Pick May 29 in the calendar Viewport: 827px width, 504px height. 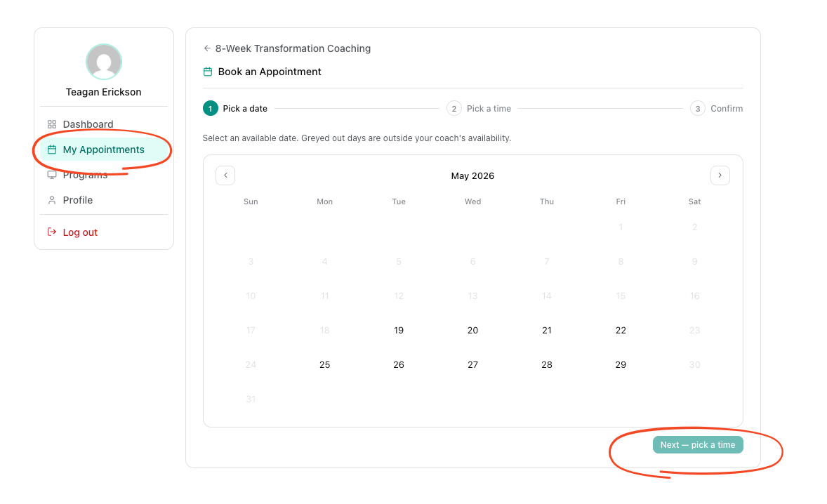[621, 365]
